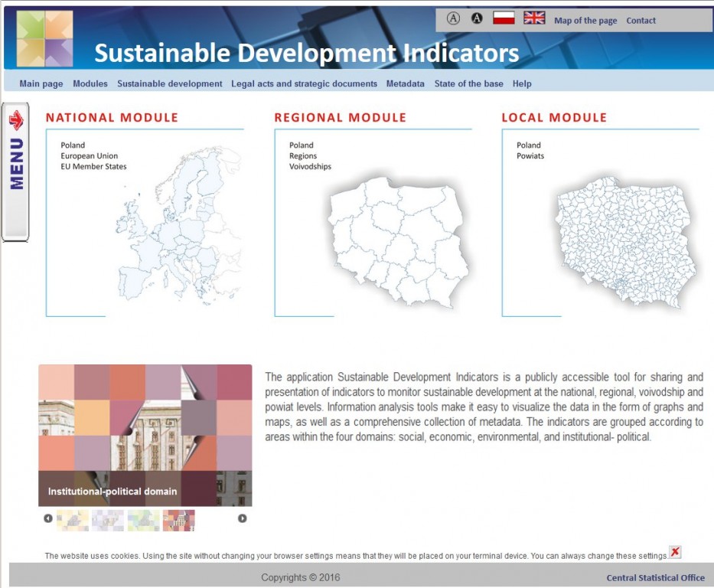Viewport: 714px width, 588px height.
Task: Select third carousel thumbnail
Action: [143, 521]
